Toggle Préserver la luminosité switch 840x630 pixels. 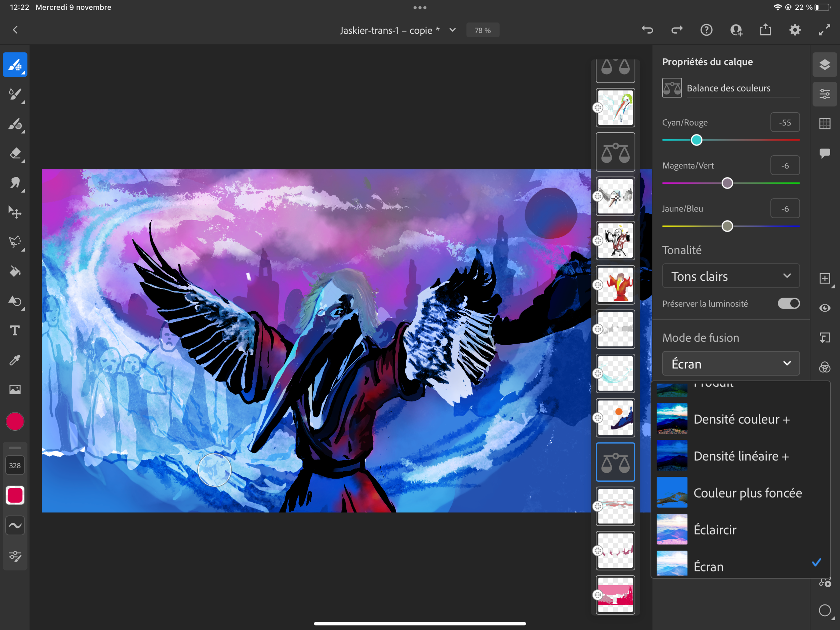[788, 304]
